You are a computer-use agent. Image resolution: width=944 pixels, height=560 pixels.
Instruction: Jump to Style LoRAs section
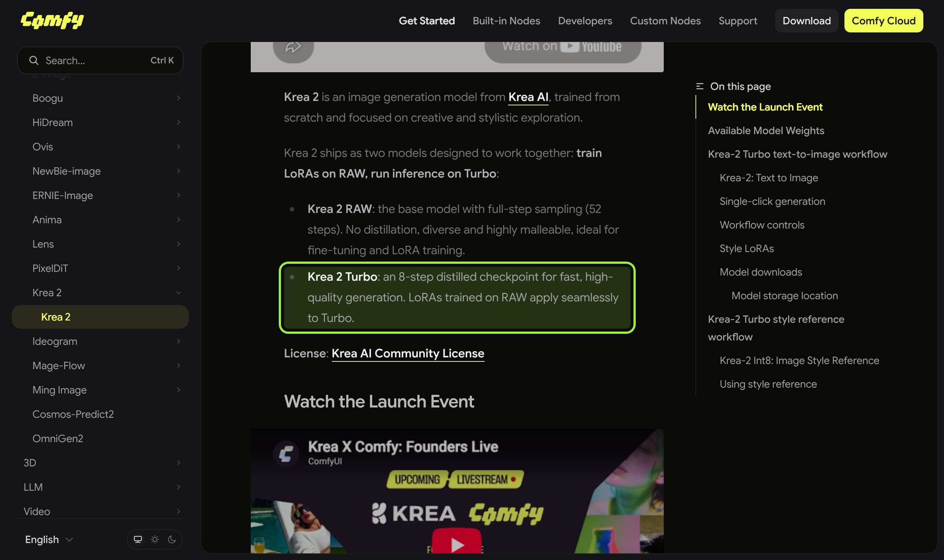tap(746, 248)
